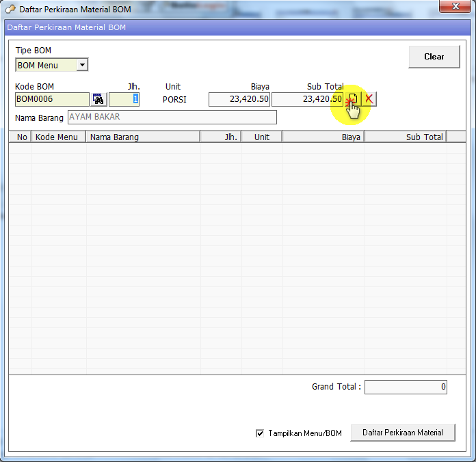Remove the entry with red X icon
This screenshot has height=462, width=476.
coord(369,99)
